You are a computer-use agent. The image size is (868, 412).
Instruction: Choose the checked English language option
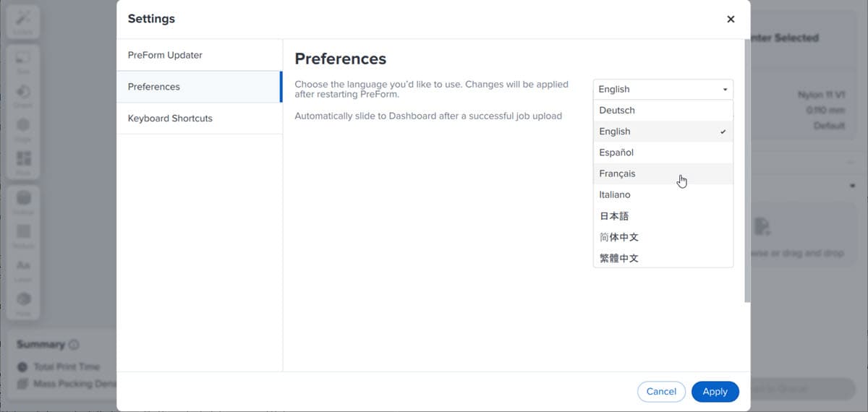point(663,132)
